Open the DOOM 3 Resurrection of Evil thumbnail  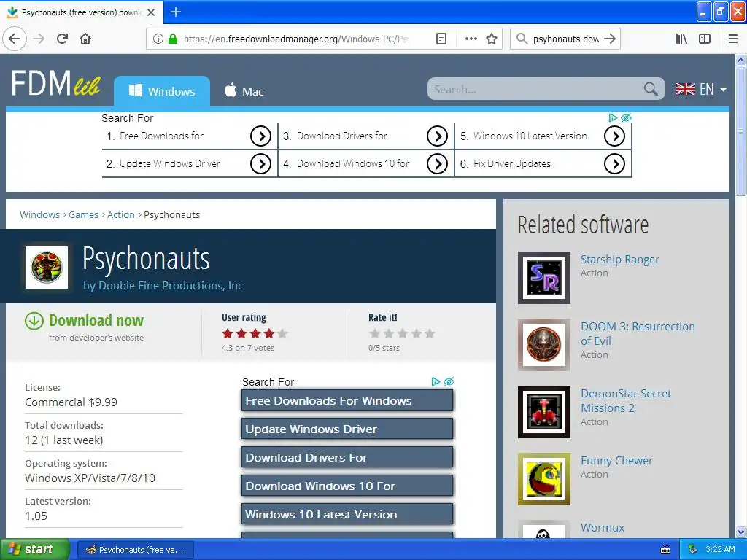544,345
